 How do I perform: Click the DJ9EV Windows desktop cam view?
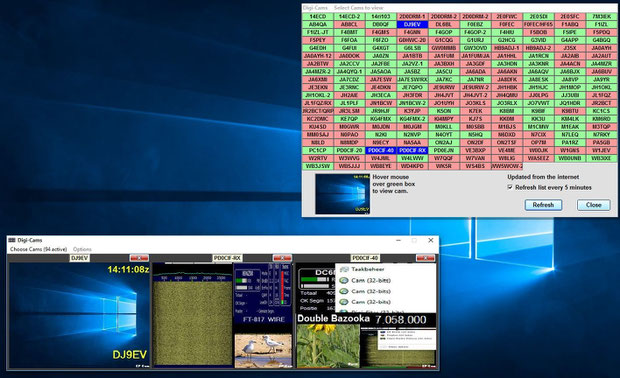(x=79, y=316)
